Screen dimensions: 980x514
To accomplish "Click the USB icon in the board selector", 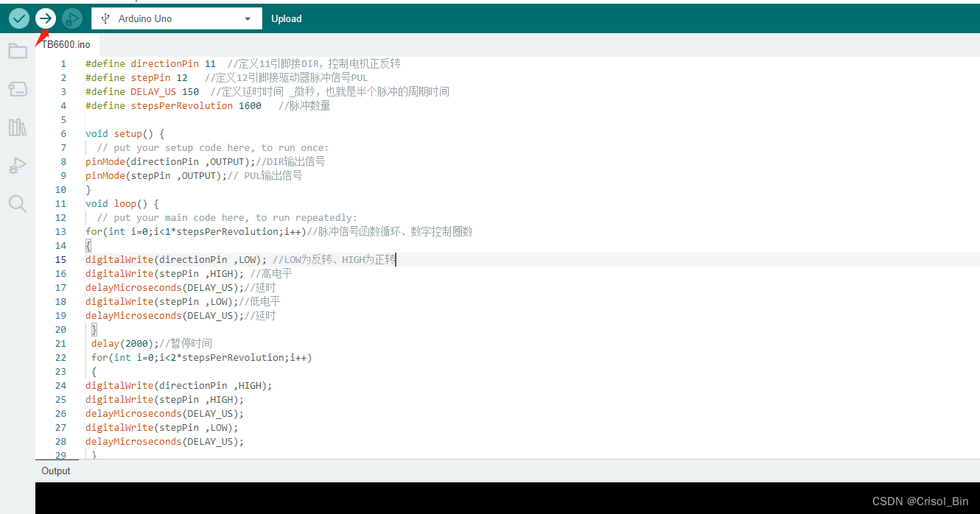I will coord(104,18).
